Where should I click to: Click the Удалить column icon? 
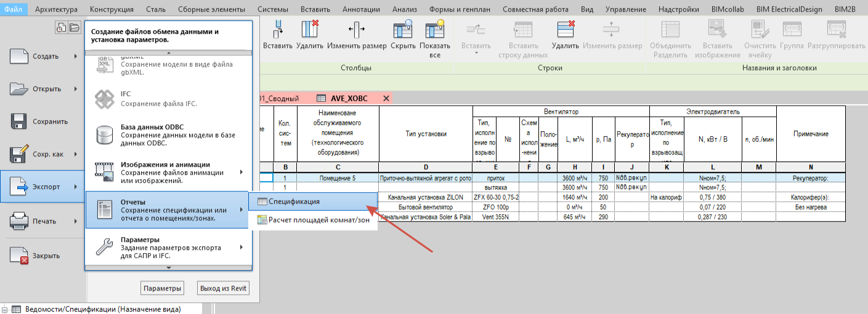[309, 30]
